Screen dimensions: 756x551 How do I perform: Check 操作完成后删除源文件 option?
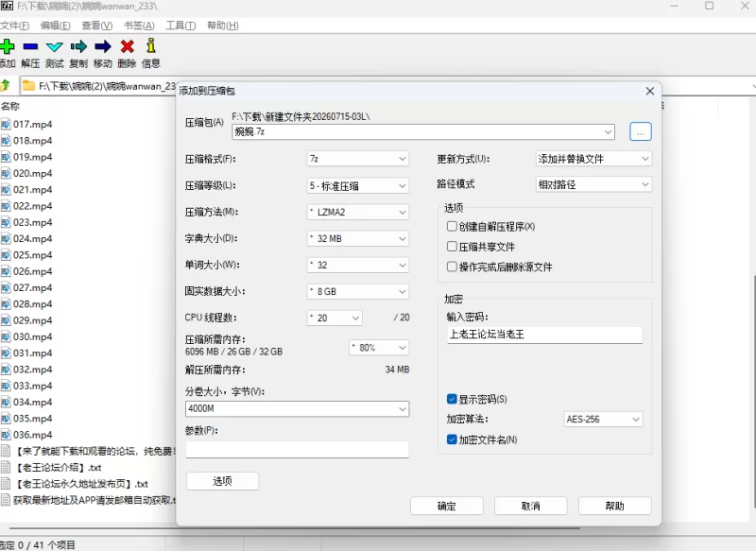(x=452, y=267)
